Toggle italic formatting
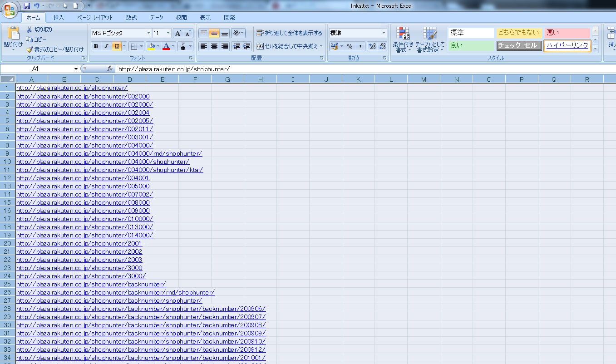The image size is (616, 364). click(x=106, y=46)
